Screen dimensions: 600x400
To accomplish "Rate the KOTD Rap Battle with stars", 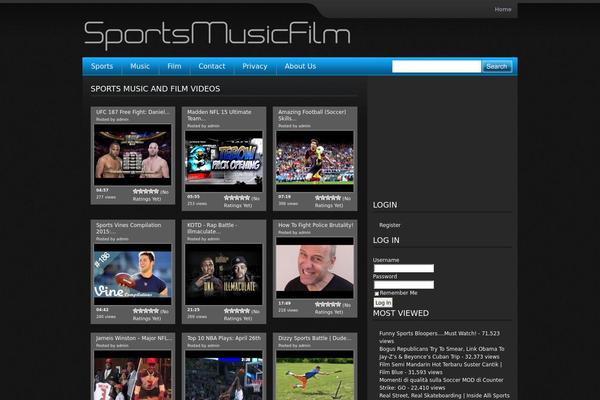I will [237, 310].
